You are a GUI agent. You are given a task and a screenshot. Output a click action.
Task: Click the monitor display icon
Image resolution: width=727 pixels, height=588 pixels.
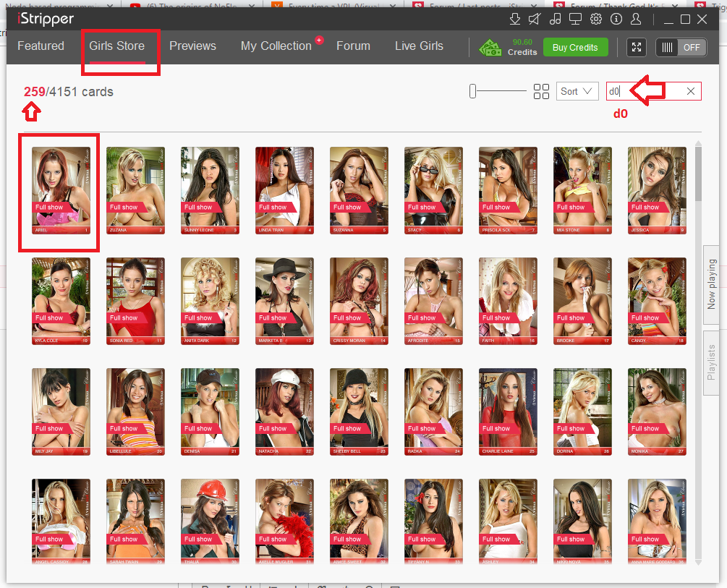pos(576,19)
